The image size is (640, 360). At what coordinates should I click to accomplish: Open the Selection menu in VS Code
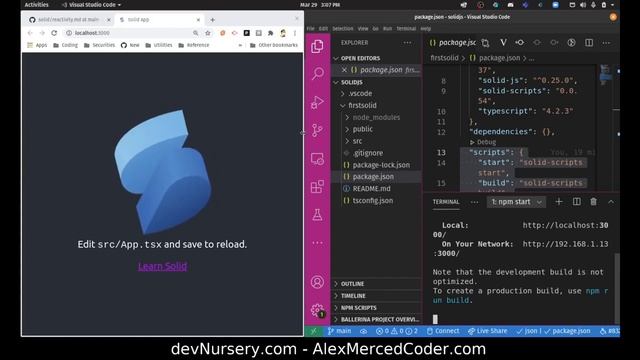pyautogui.click(x=342, y=29)
